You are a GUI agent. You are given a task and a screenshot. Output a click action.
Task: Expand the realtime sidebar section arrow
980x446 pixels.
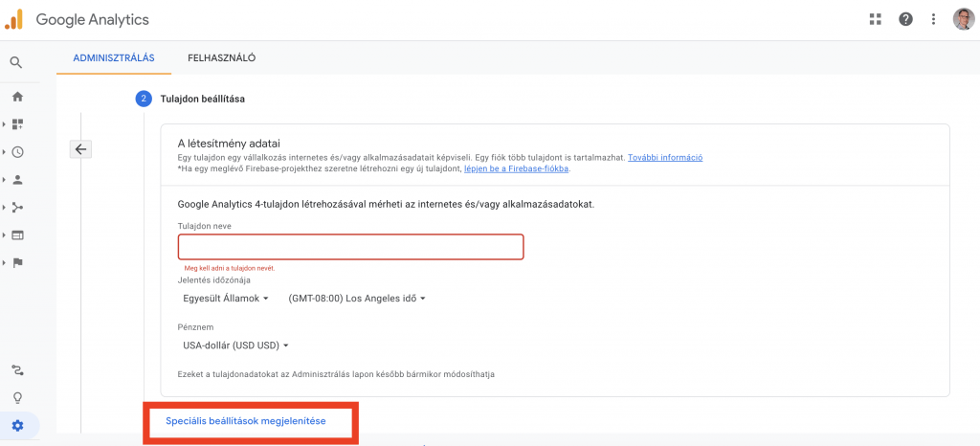click(x=5, y=152)
